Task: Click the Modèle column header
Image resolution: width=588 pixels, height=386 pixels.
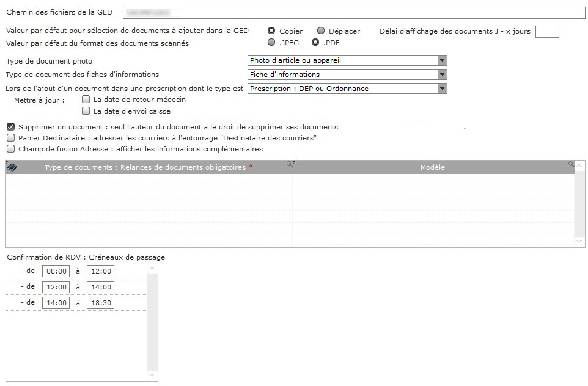Action: pyautogui.click(x=433, y=167)
